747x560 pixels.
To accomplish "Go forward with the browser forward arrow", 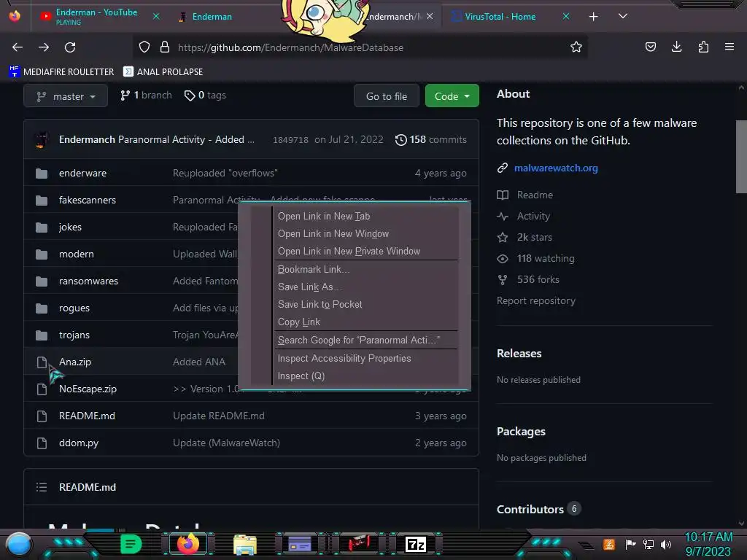I will [x=44, y=47].
